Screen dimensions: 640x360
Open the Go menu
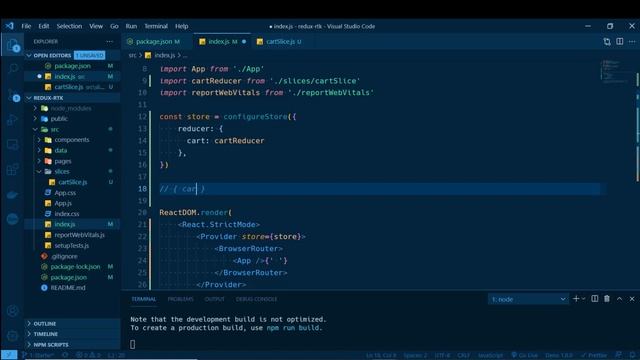(x=114, y=26)
